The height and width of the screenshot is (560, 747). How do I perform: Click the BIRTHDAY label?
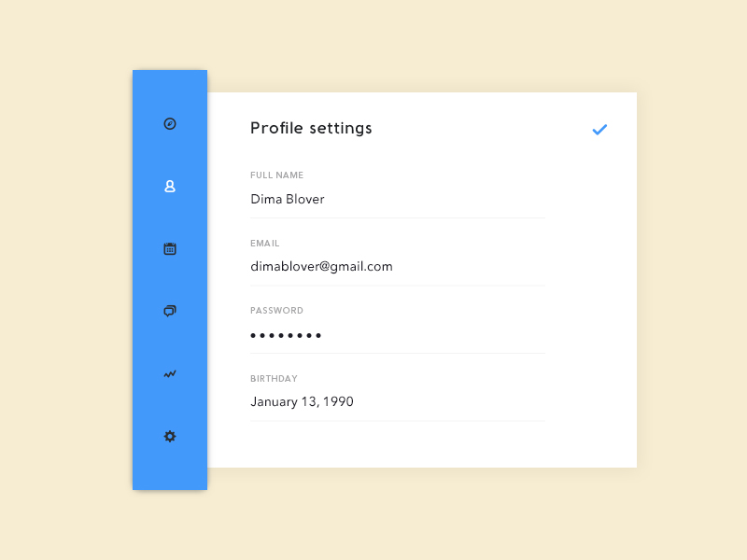(274, 379)
